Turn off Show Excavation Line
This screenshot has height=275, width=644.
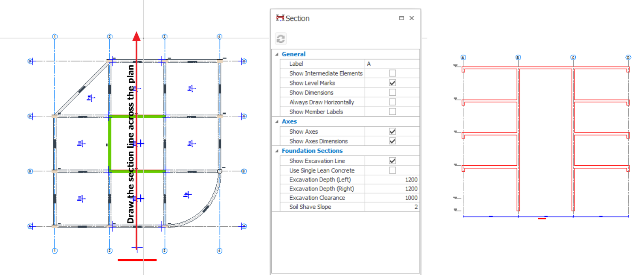point(392,161)
